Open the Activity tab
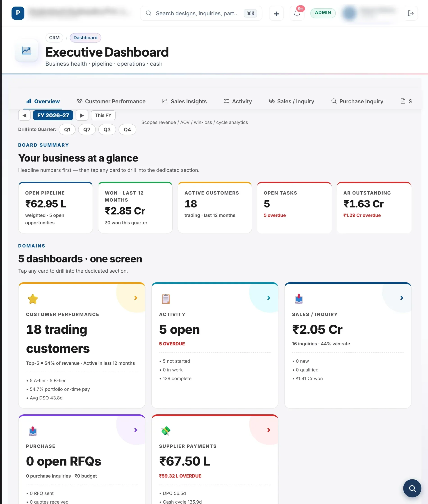The image size is (428, 504). [x=238, y=101]
